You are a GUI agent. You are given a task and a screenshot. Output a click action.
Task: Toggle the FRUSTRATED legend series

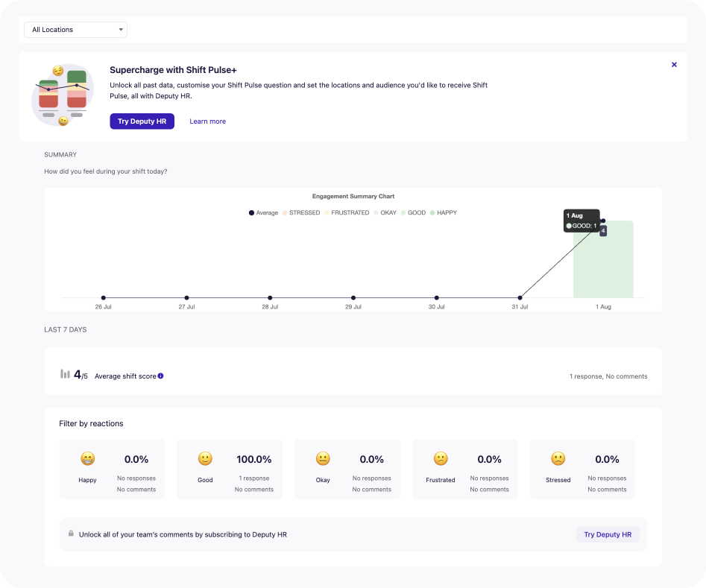point(347,212)
